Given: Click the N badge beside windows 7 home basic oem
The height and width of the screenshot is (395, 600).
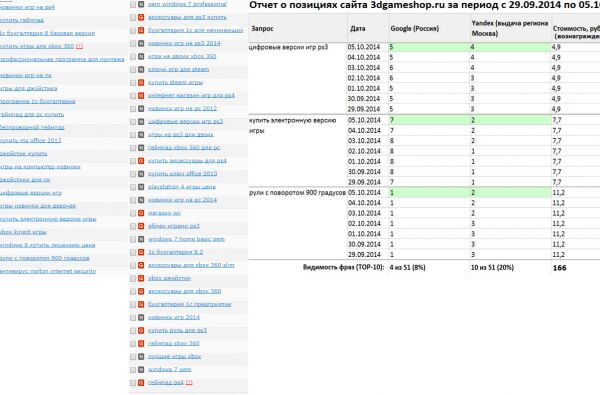Looking at the screenshot, I should click(141, 239).
